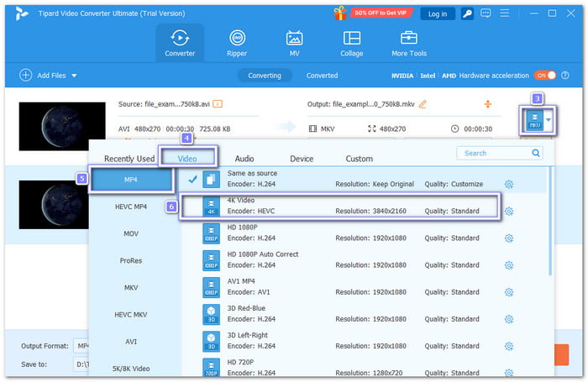
Task: Select HEVC MKV format category
Action: 131,315
